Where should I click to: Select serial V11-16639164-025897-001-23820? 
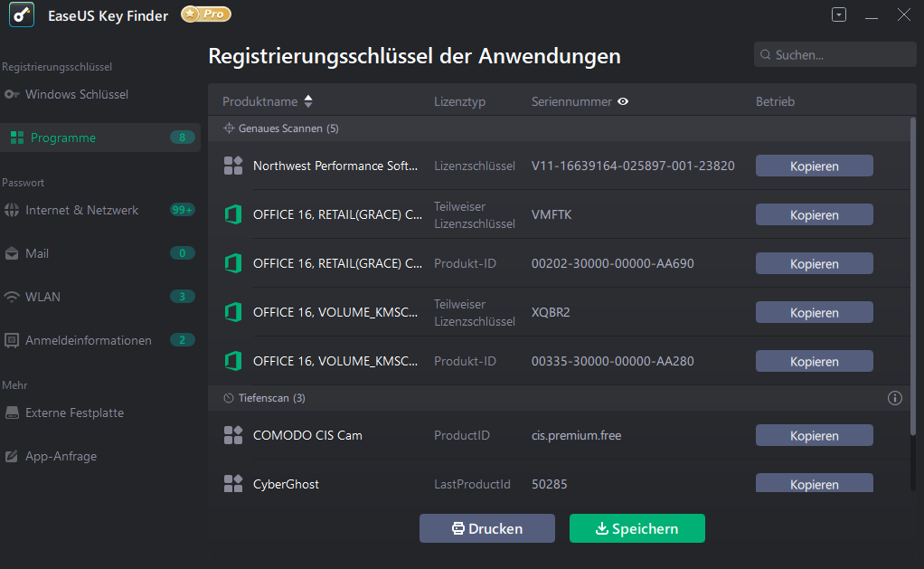[x=633, y=166]
